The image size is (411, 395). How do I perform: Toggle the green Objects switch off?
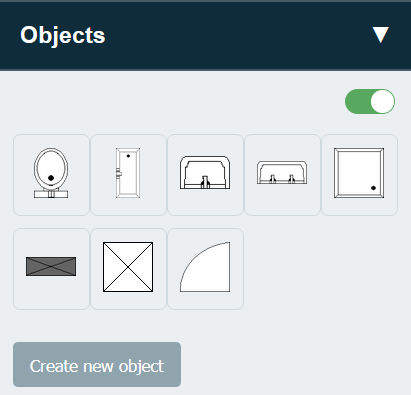click(x=370, y=101)
